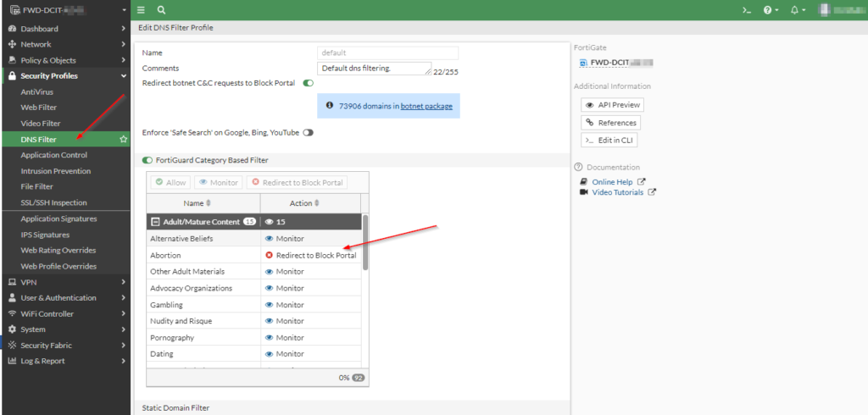Click the Log & Report chart icon
This screenshot has height=415, width=868.
coord(12,361)
